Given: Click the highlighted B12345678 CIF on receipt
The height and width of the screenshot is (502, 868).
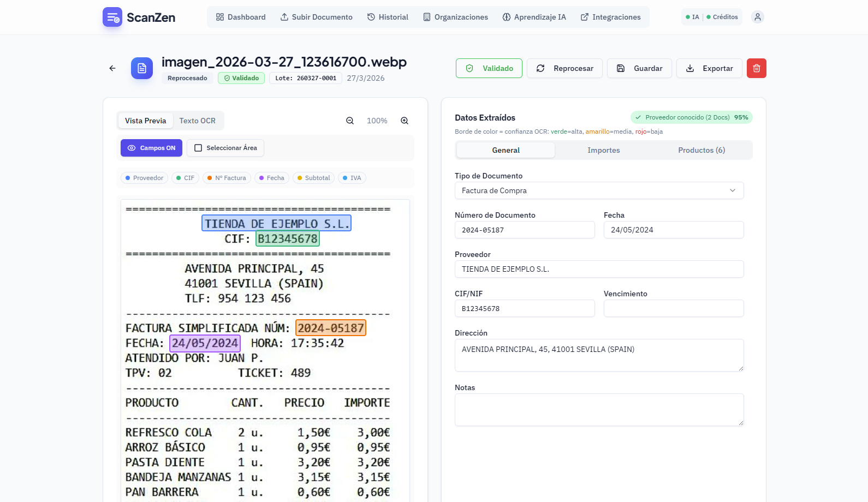Looking at the screenshot, I should pos(288,239).
